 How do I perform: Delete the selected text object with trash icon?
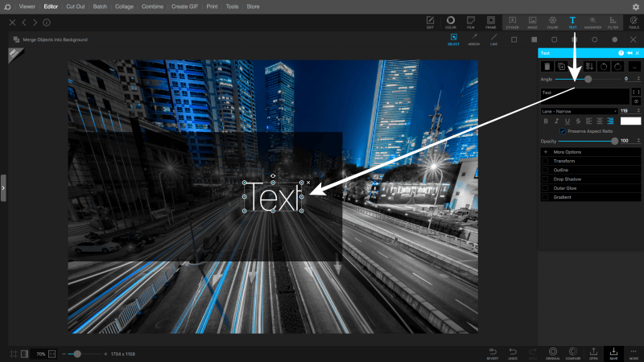(x=547, y=67)
